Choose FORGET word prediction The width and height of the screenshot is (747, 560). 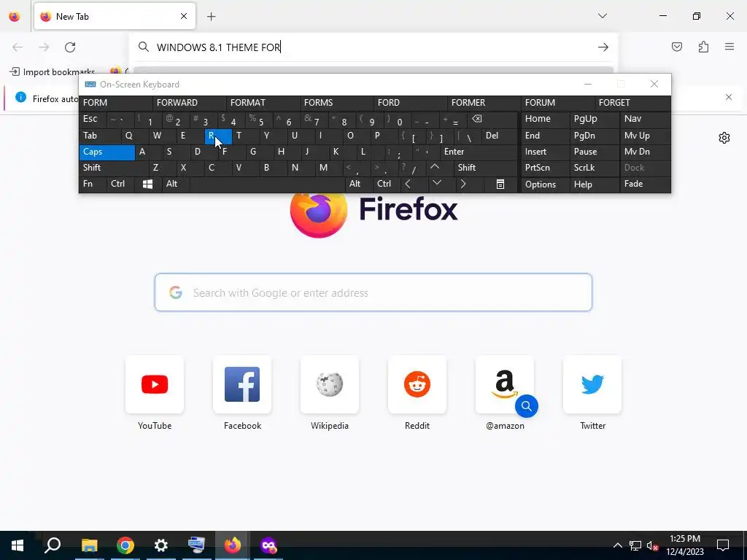(x=632, y=103)
